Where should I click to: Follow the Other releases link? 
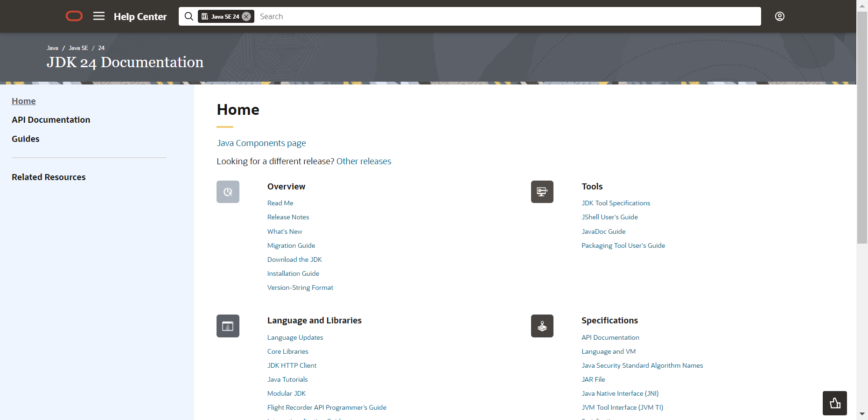(364, 161)
